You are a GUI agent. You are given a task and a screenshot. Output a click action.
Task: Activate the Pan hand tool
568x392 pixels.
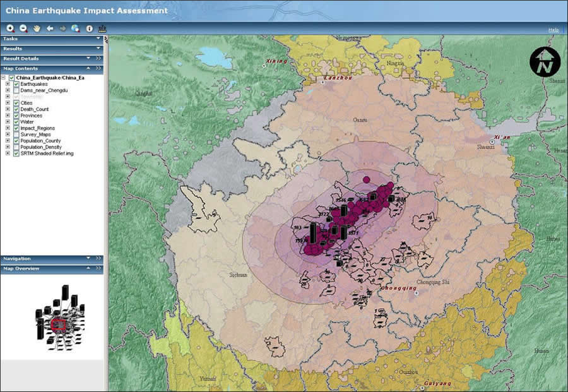tap(37, 28)
